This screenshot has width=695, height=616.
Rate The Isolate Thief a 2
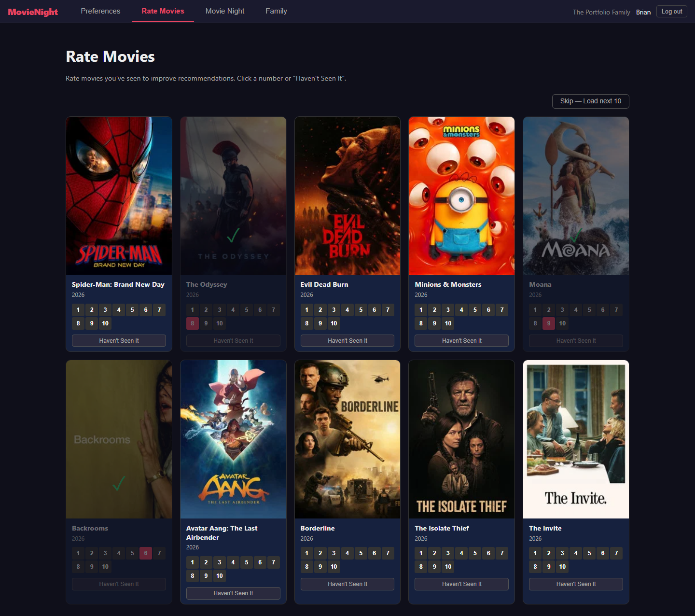pyautogui.click(x=434, y=553)
